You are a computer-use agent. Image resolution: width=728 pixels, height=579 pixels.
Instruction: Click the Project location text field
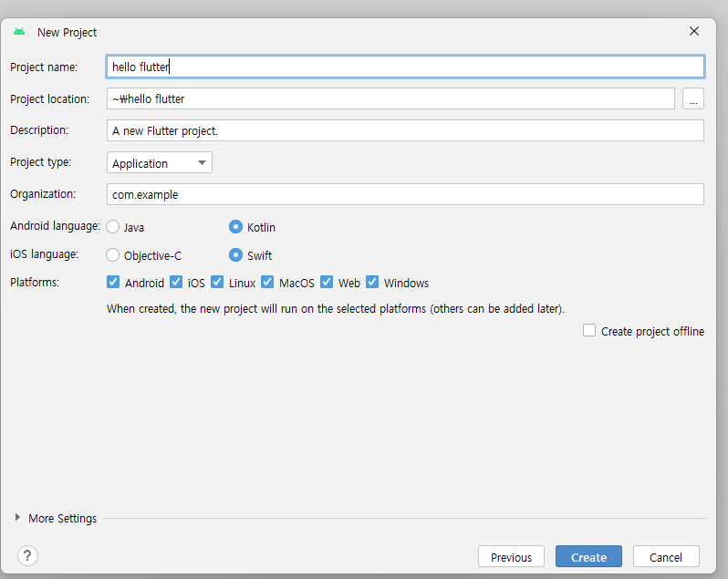(390, 98)
